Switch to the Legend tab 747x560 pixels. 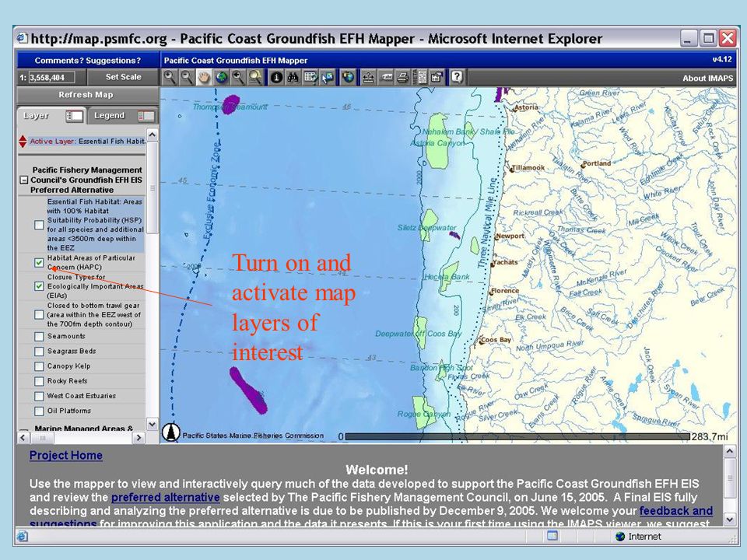(x=124, y=116)
